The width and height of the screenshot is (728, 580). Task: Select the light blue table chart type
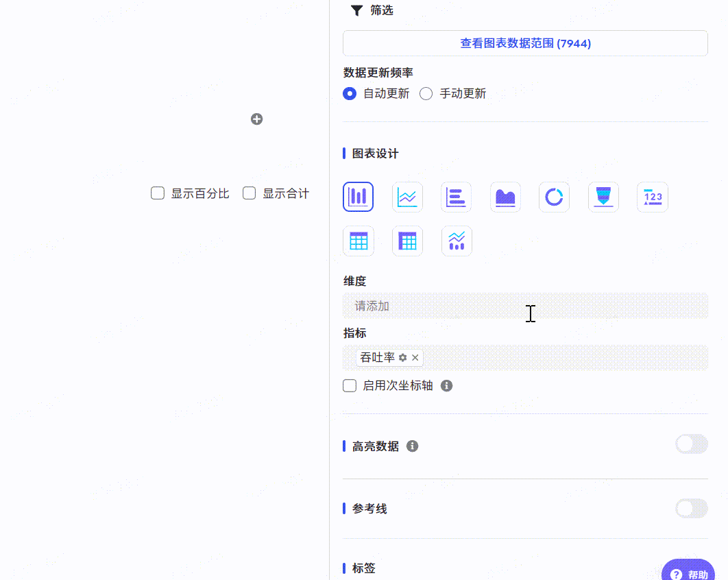358,241
